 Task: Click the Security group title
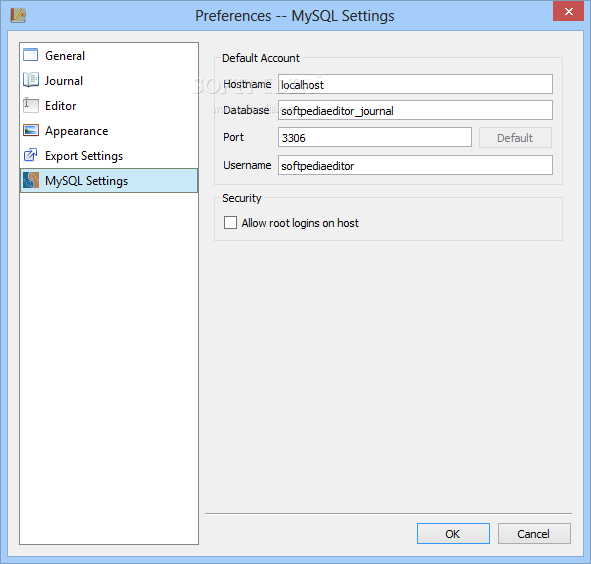point(242,198)
